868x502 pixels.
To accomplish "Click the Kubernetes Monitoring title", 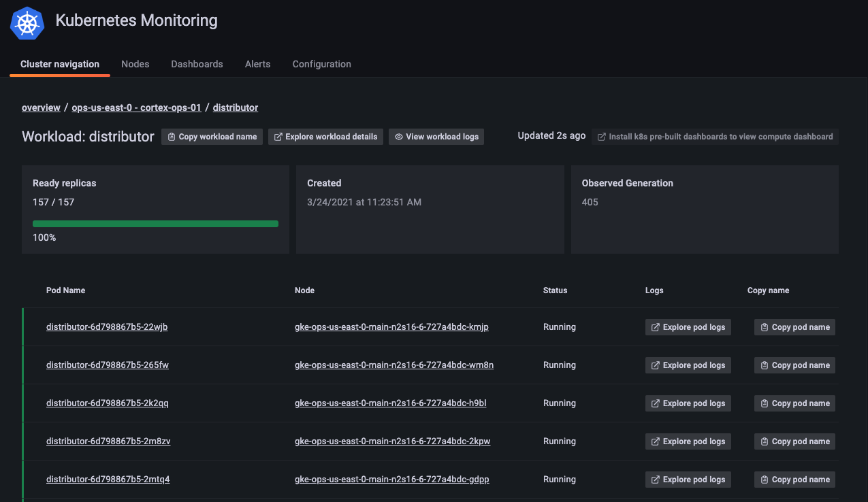I will pyautogui.click(x=137, y=20).
